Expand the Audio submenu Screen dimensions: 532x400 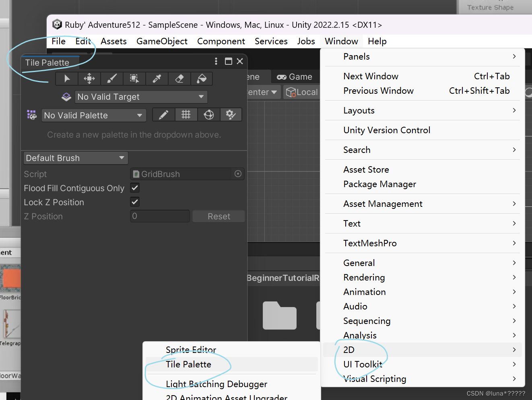(x=423, y=306)
